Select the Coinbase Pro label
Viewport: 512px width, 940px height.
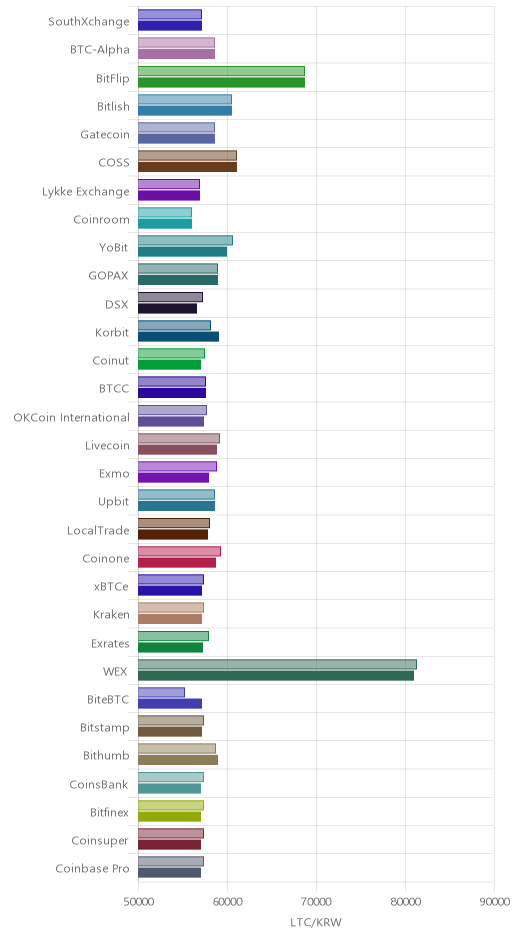click(x=92, y=869)
